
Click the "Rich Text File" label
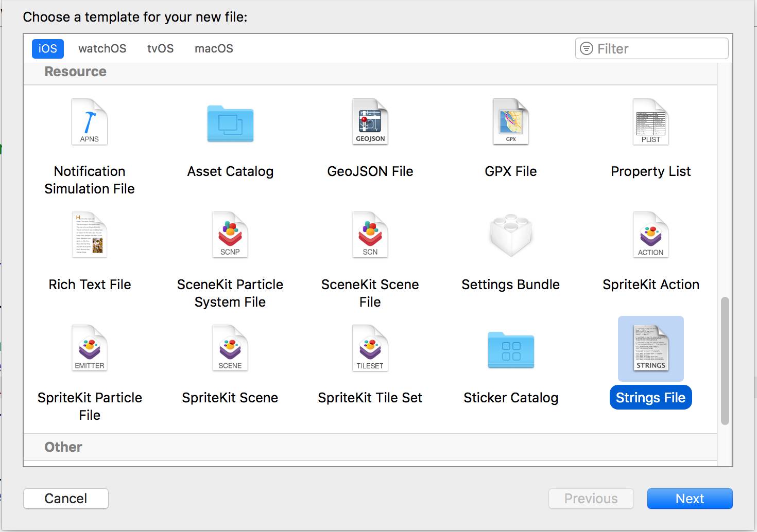(x=90, y=285)
